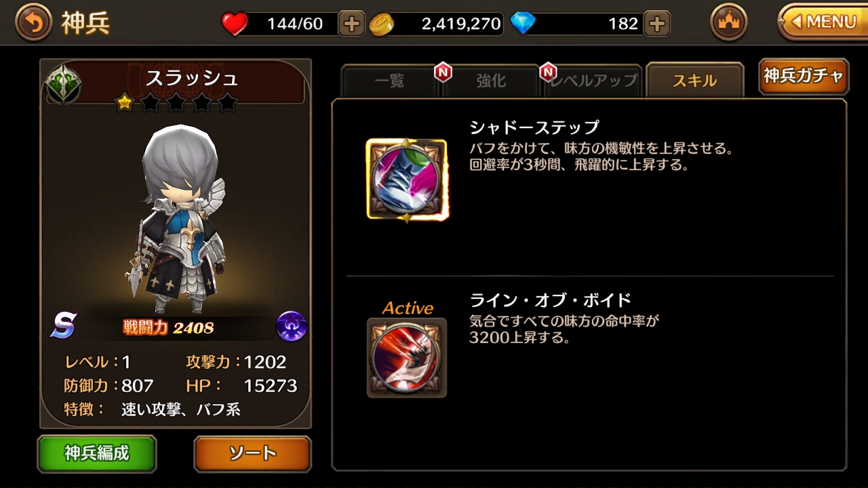Click the orange ソート button

tap(252, 453)
